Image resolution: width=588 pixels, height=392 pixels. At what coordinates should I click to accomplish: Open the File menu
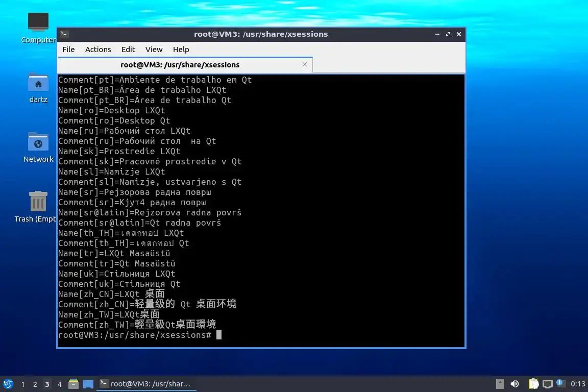point(68,50)
